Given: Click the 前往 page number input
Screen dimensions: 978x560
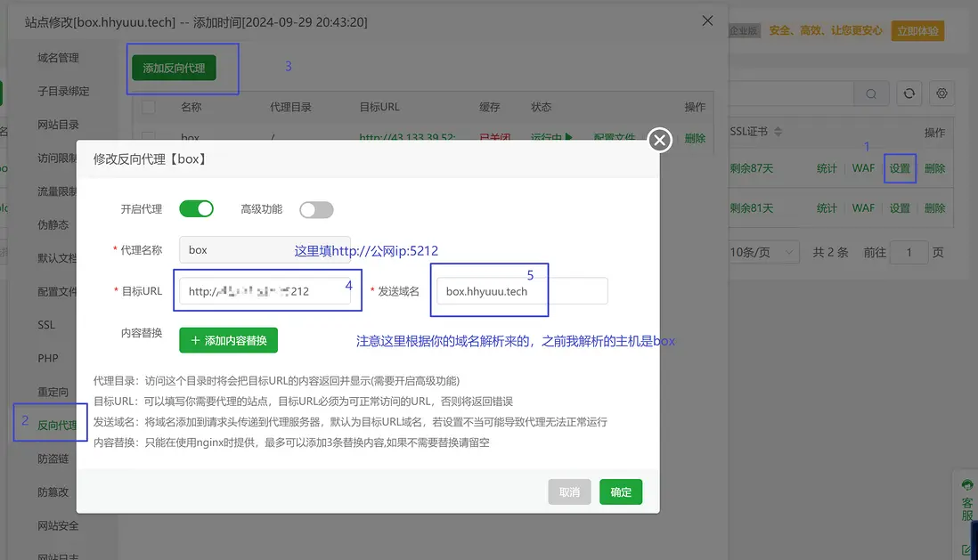Looking at the screenshot, I should point(909,253).
